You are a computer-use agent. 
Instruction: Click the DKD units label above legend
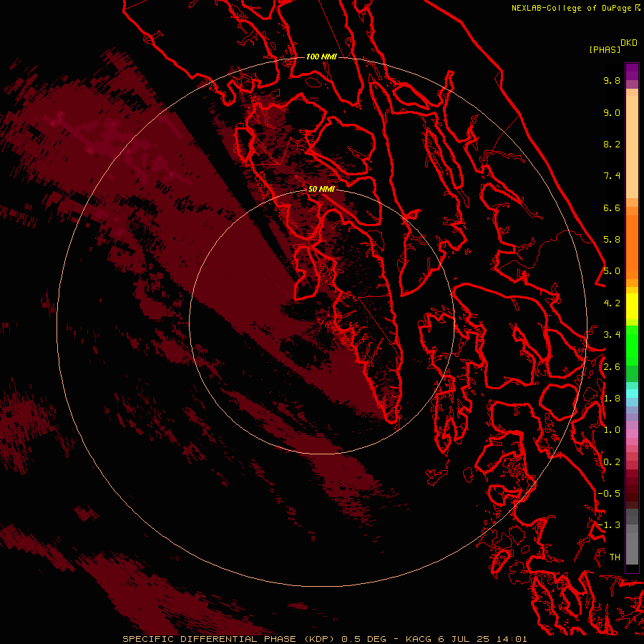click(629, 42)
